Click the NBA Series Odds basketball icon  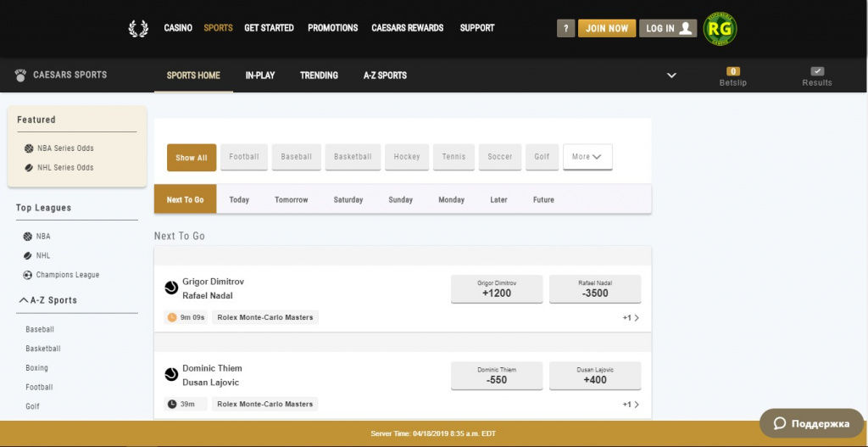[29, 148]
